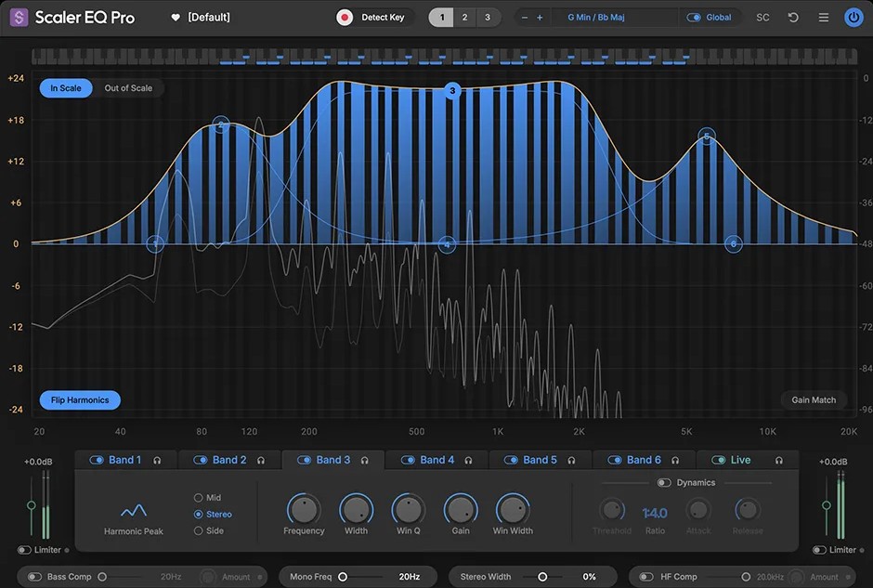Select the Stereo radio option

click(x=198, y=515)
